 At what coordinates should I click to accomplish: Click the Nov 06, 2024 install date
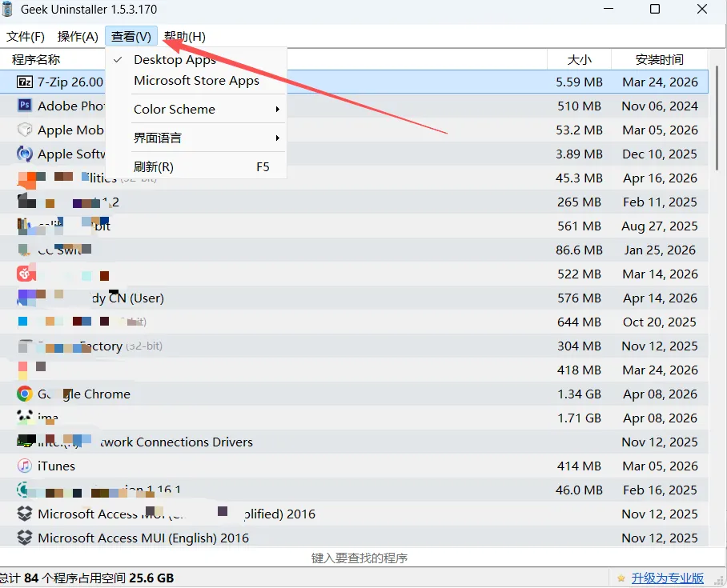pyautogui.click(x=659, y=106)
